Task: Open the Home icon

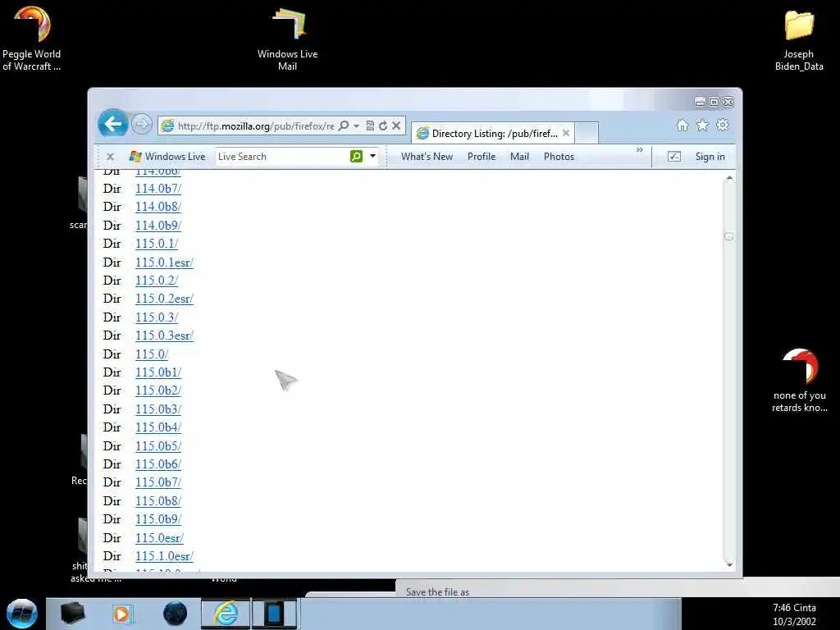Action: [682, 126]
